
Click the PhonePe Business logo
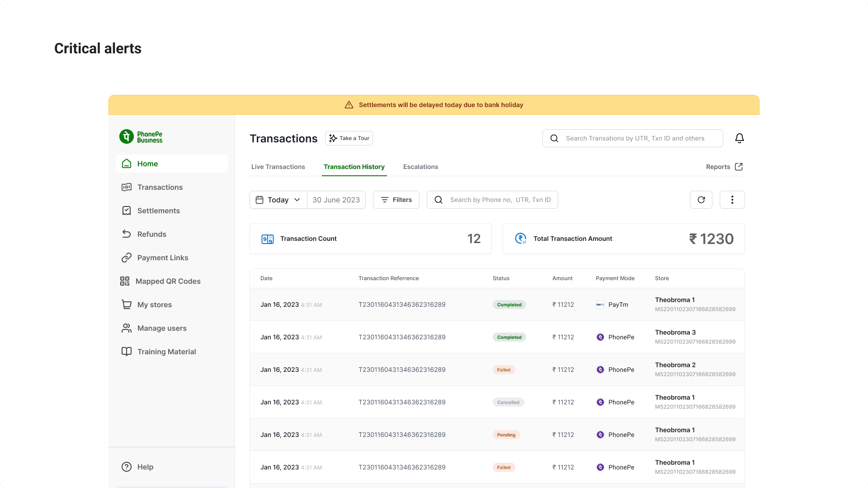point(141,137)
